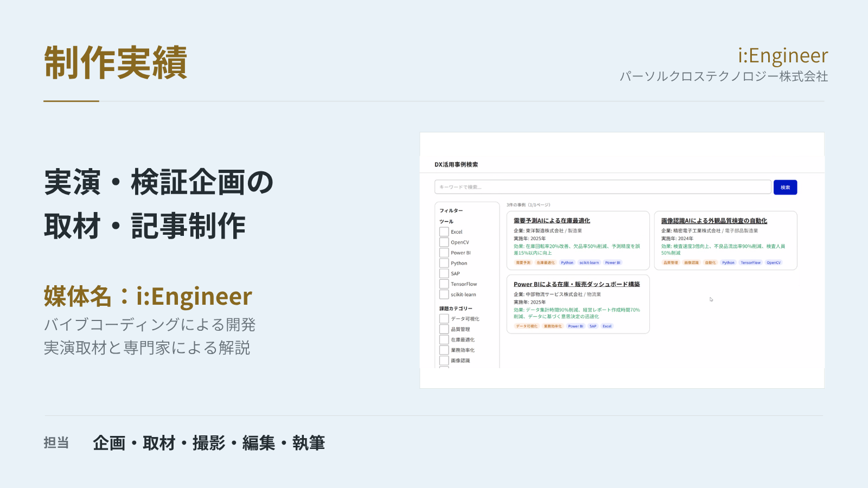The image size is (868, 488).
Task: Click the 品質管理 tag in the 画像認識AI card
Action: tap(671, 262)
